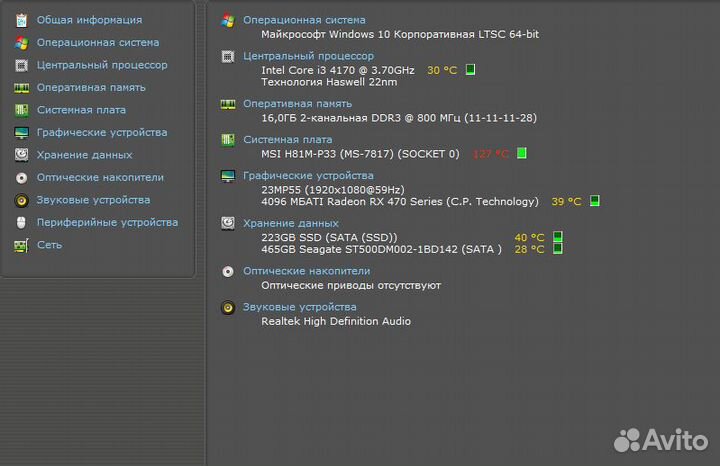Go to Системная плата in sidebar

(x=81, y=110)
